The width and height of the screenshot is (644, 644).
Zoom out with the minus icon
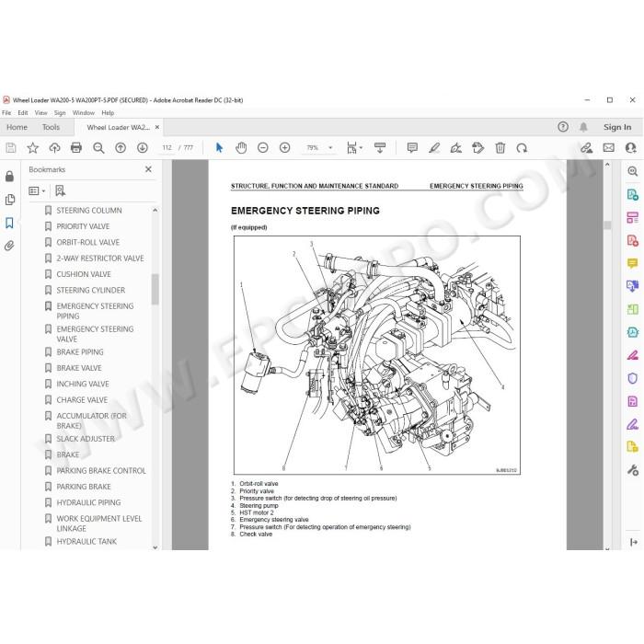pyautogui.click(x=263, y=148)
